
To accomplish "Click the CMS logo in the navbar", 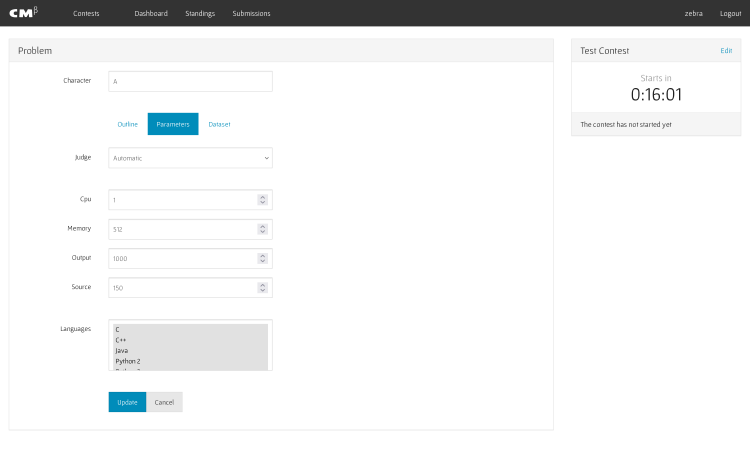I will click(x=23, y=13).
